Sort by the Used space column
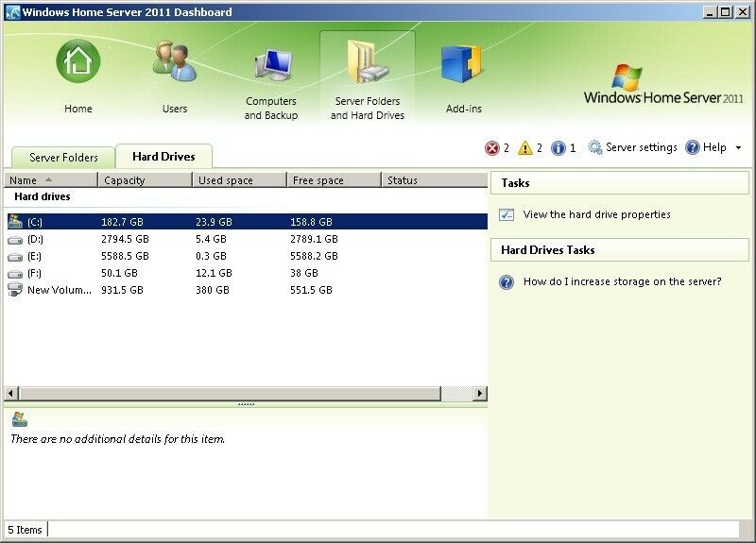This screenshot has height=543, width=756. 239,180
